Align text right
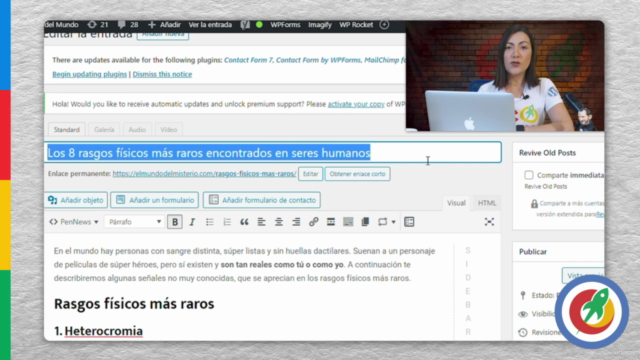Image resolution: width=640 pixels, height=360 pixels. pos(296,222)
